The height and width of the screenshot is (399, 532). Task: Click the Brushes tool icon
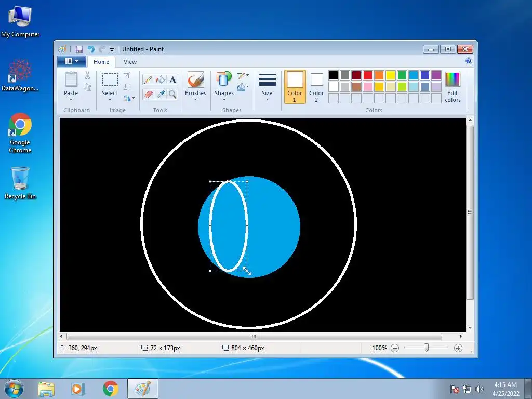(195, 79)
